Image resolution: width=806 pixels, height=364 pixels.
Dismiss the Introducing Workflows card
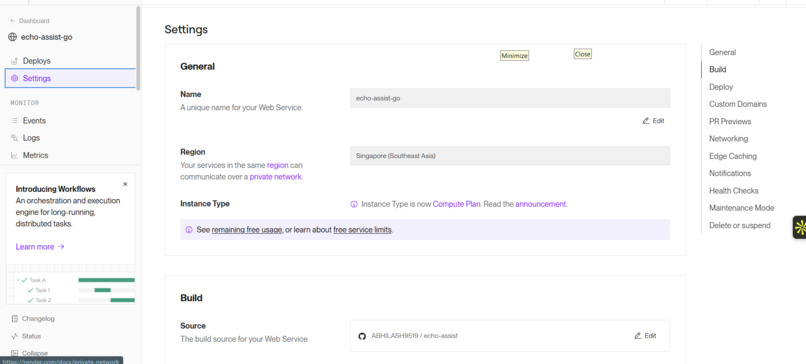click(125, 184)
